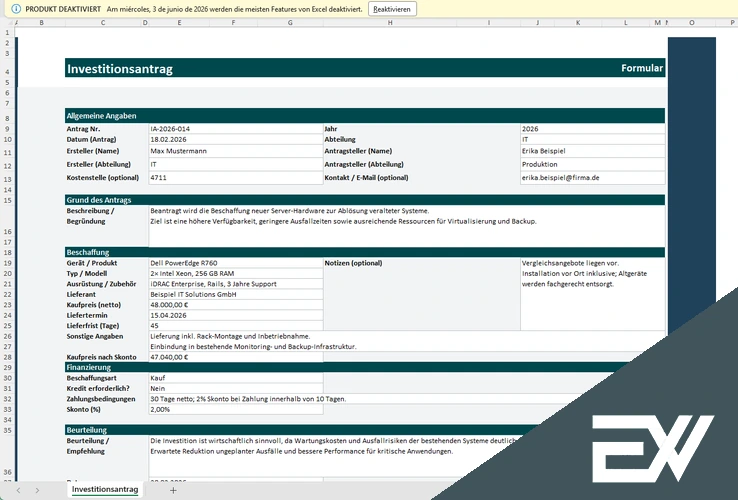Go to next sheet with right arrow
738x500 pixels.
37,490
